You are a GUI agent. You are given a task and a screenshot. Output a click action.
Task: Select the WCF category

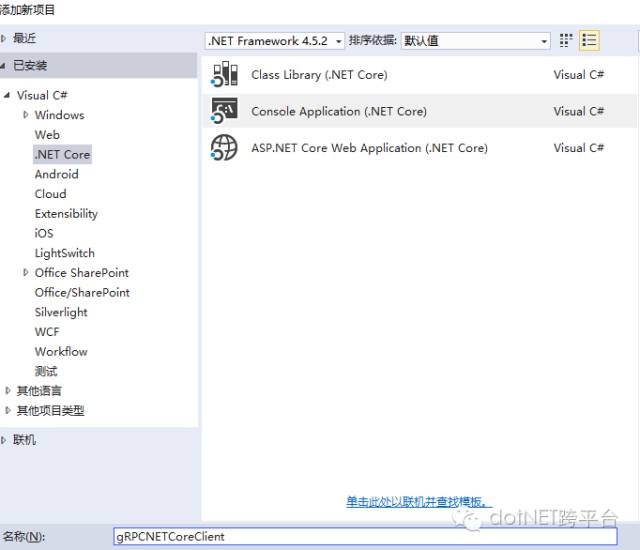point(47,332)
